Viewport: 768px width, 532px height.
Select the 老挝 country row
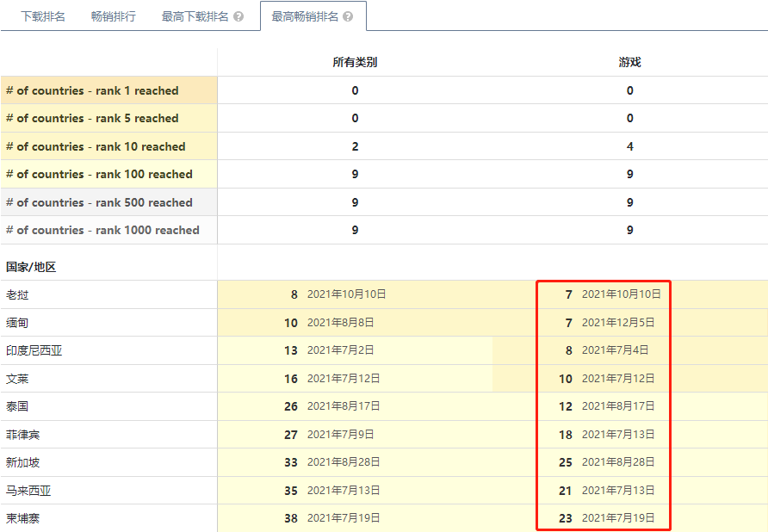point(17,294)
